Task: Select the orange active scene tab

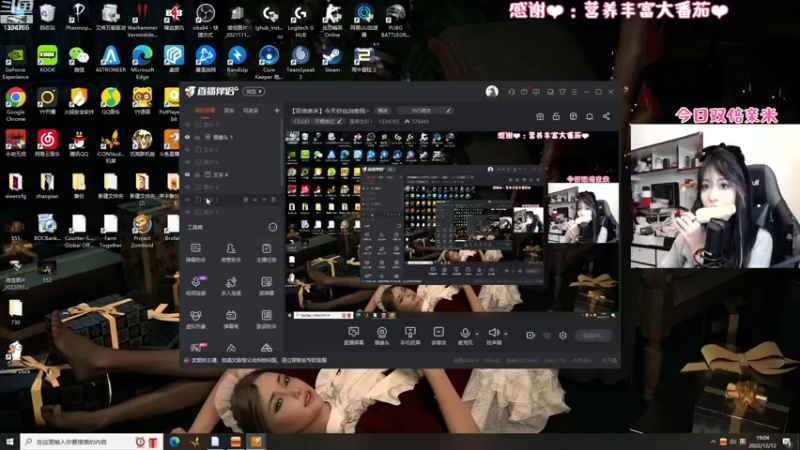Action: [x=205, y=110]
